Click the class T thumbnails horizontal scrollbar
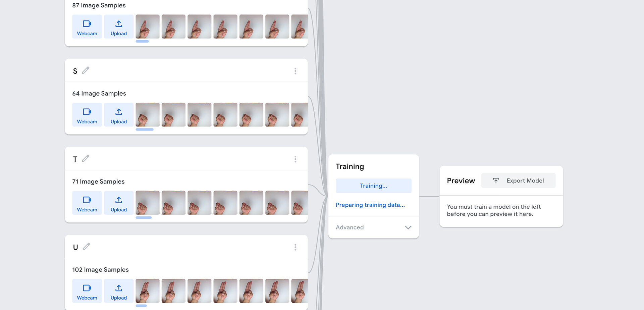This screenshot has width=644, height=310. (144, 218)
